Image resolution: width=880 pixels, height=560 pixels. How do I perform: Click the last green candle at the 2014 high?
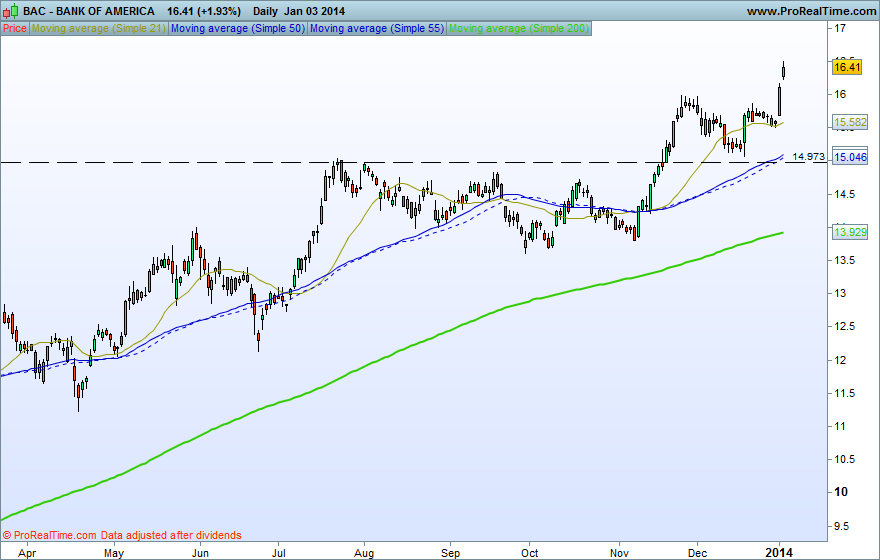point(783,71)
